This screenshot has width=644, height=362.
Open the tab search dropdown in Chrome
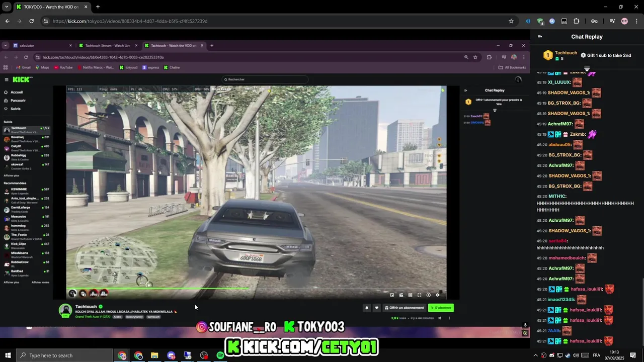coord(7,7)
